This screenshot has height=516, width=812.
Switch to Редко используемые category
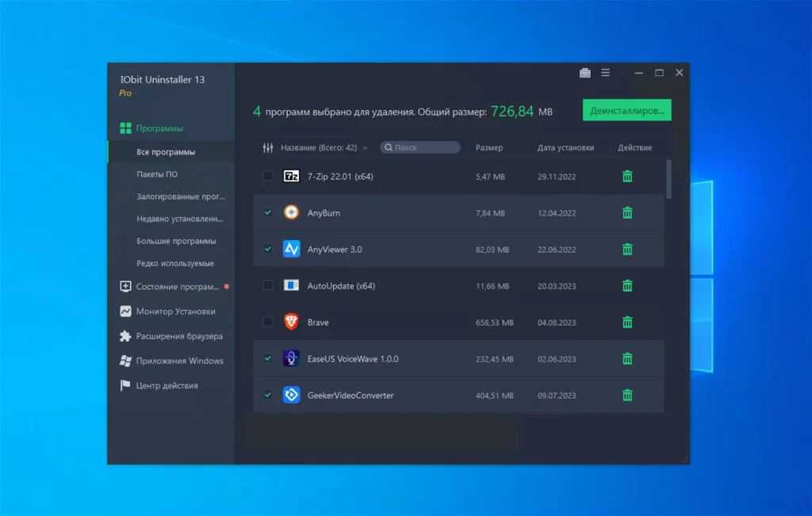pos(175,263)
